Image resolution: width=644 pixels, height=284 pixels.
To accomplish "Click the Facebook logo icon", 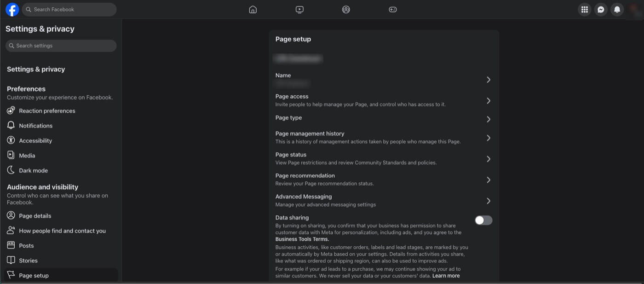I will coord(12,9).
